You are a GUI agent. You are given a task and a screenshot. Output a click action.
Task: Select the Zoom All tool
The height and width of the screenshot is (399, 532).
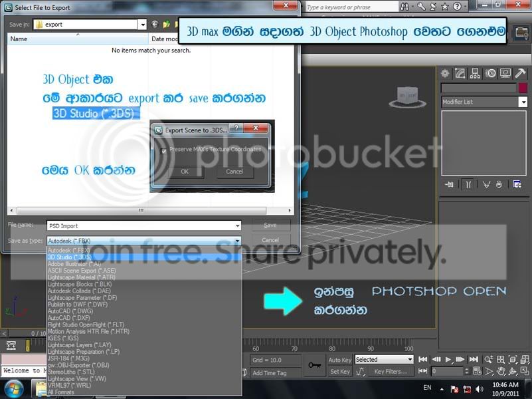(x=501, y=359)
